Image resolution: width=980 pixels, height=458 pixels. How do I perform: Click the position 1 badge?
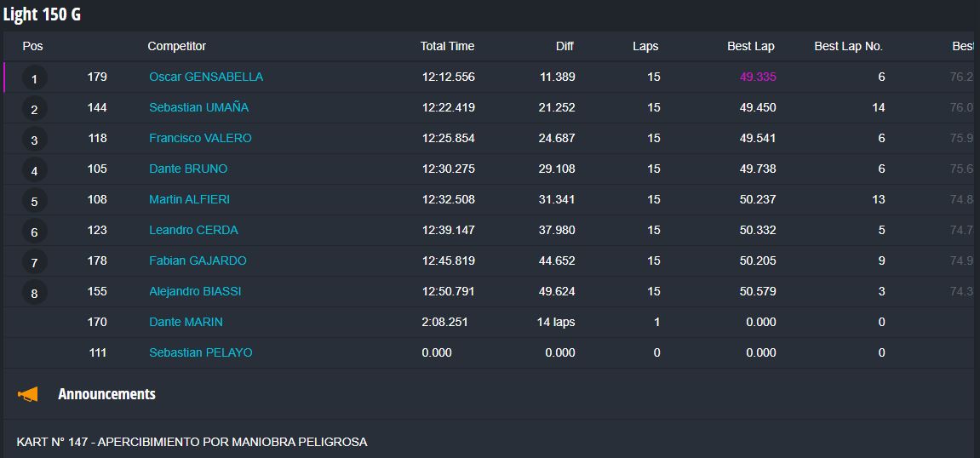(x=34, y=79)
